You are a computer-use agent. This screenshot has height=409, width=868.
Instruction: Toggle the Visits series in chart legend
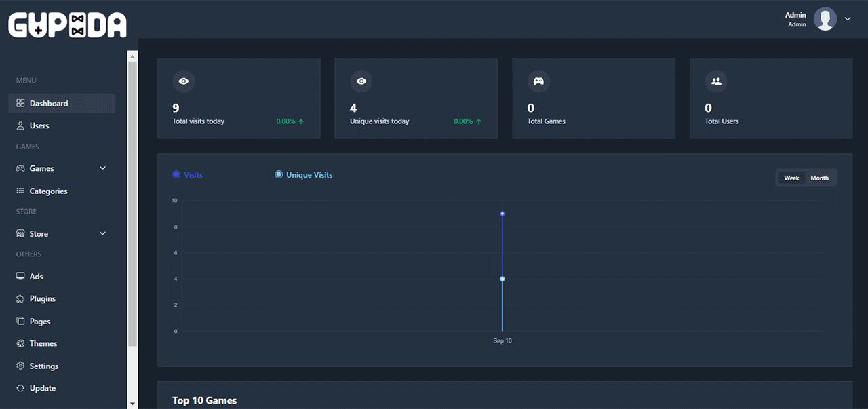tap(188, 174)
